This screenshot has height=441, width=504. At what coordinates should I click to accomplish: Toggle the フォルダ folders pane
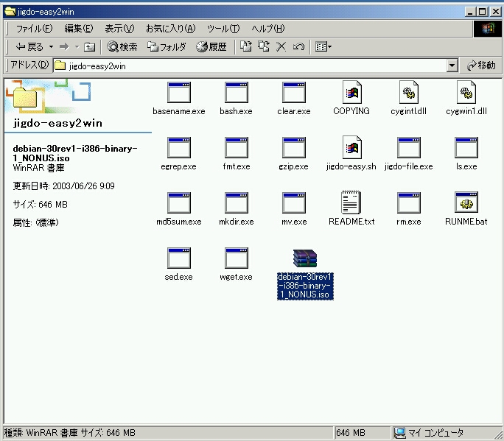point(167,47)
